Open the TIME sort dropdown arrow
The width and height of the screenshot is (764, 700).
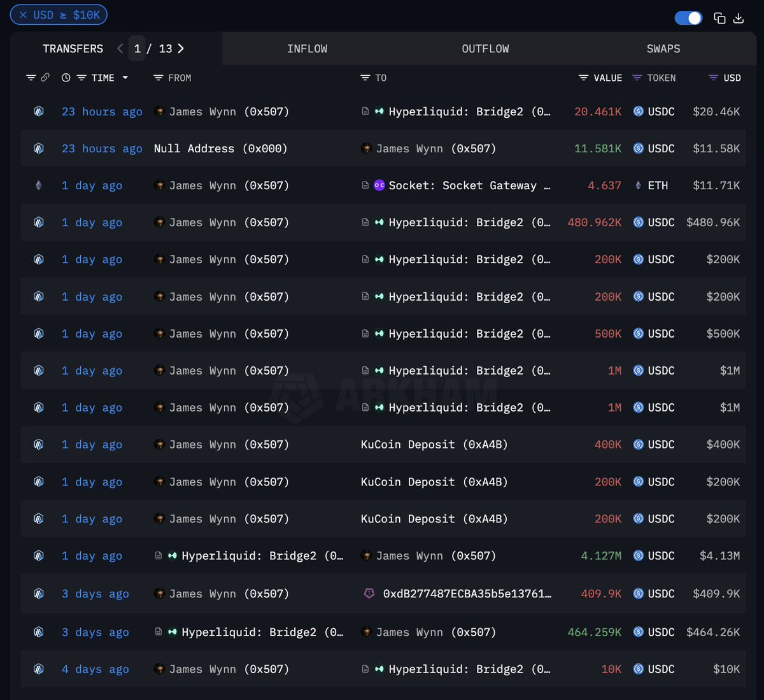point(125,78)
